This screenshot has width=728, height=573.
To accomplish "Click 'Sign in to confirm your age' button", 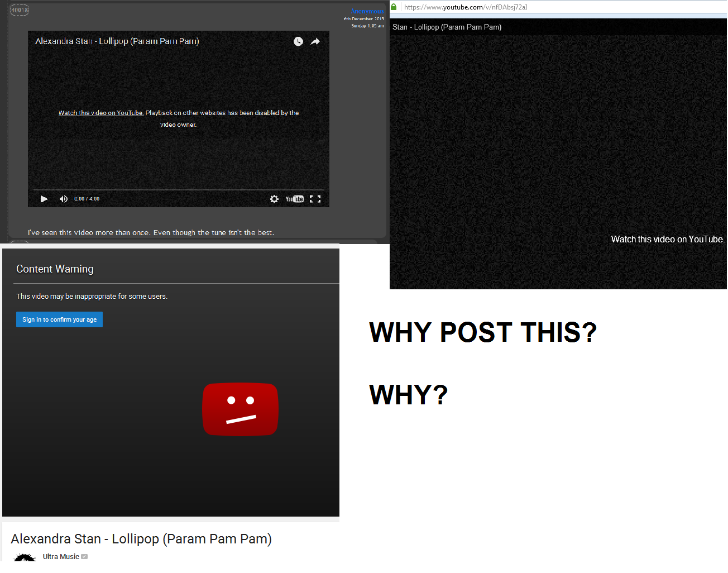I will (x=59, y=319).
